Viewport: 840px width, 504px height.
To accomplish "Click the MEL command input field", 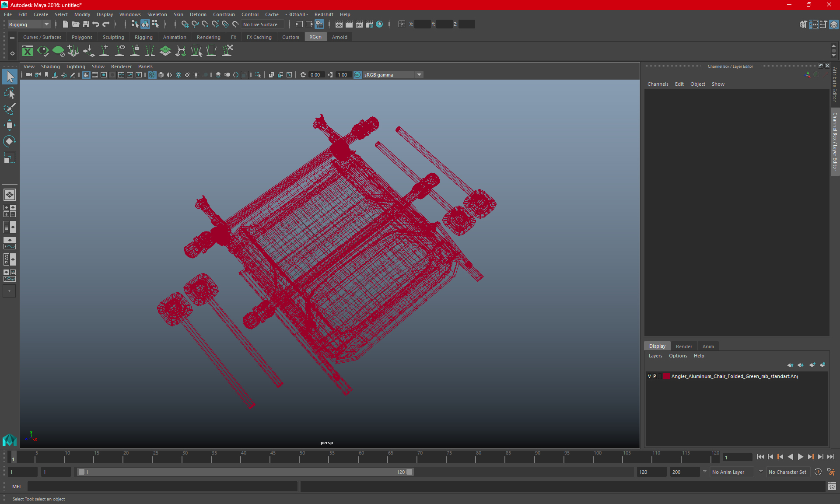I will [x=162, y=486].
